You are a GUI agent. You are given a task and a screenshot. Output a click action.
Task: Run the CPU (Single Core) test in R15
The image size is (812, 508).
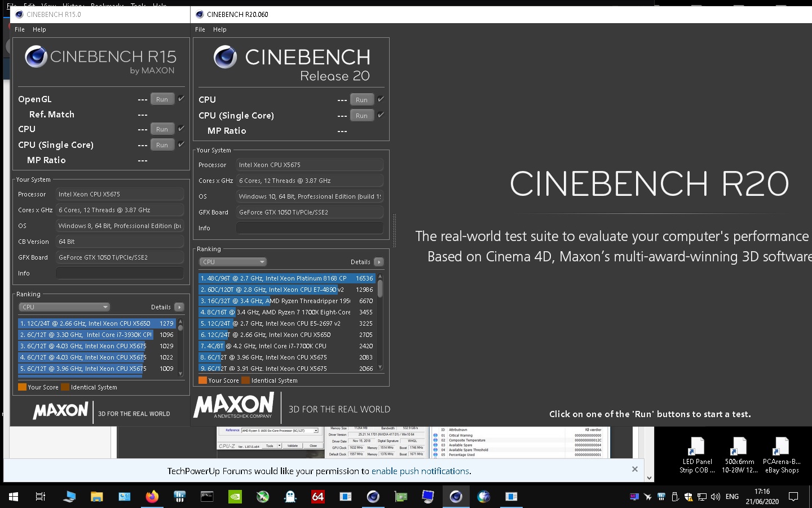coord(162,145)
